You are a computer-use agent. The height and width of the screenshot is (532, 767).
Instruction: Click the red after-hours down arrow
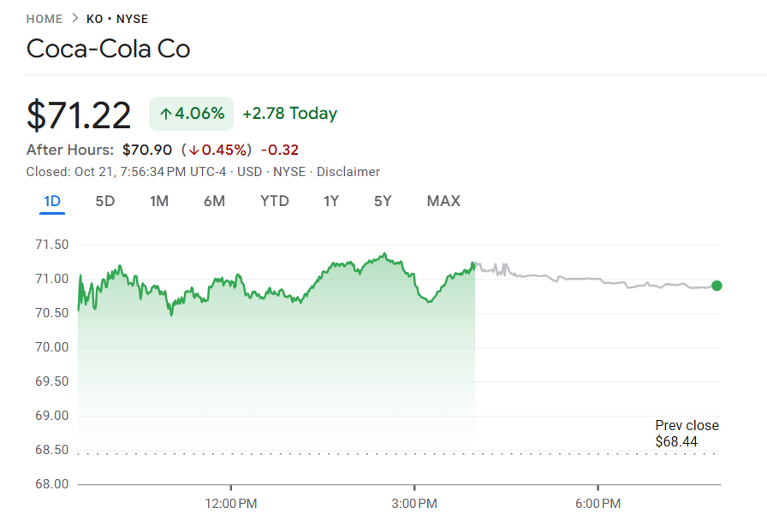click(193, 151)
